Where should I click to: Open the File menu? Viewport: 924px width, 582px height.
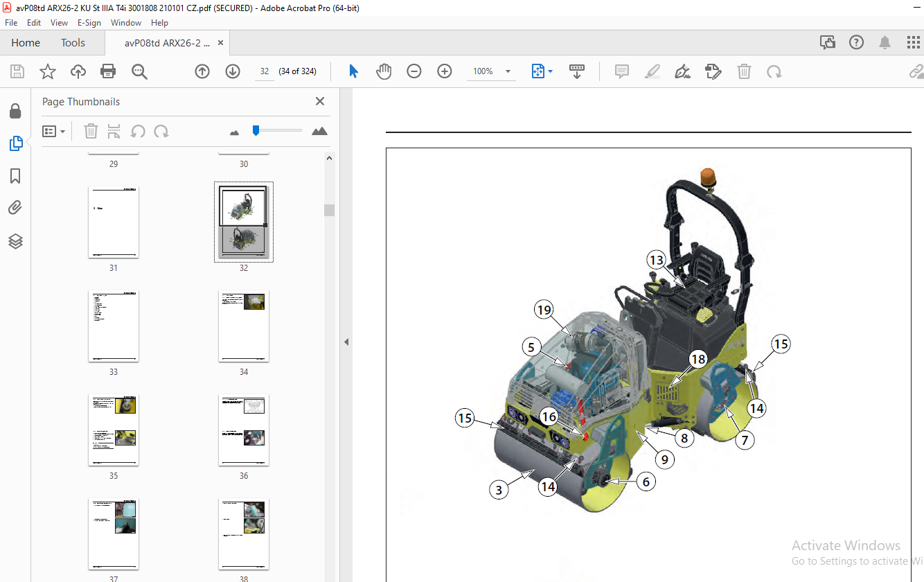11,23
